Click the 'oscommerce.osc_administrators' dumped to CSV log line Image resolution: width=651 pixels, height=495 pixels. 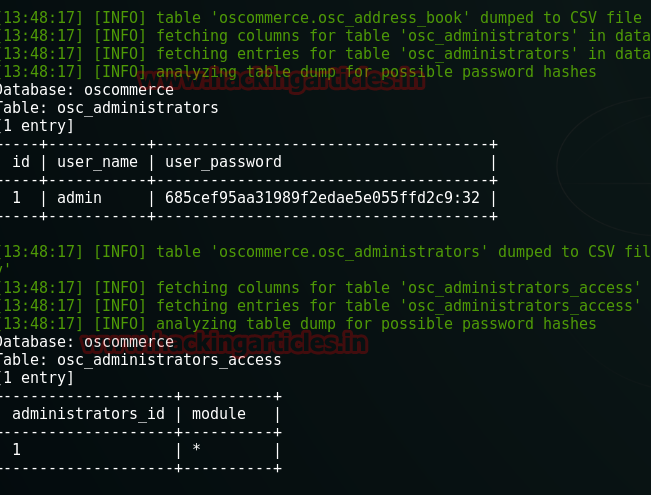click(325, 251)
